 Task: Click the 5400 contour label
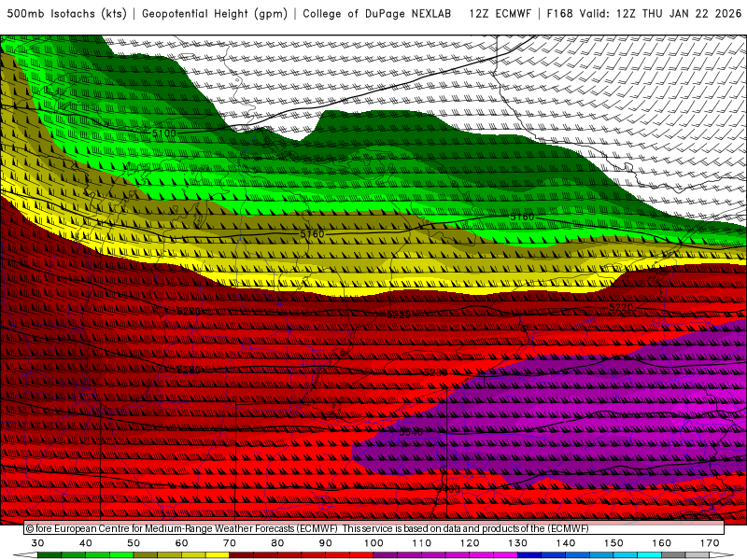coord(448,489)
